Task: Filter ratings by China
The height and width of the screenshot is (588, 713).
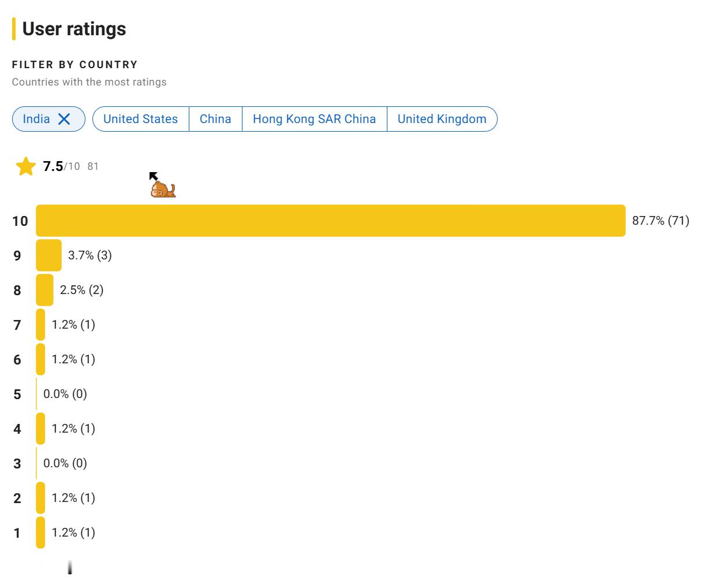Action: 215,119
